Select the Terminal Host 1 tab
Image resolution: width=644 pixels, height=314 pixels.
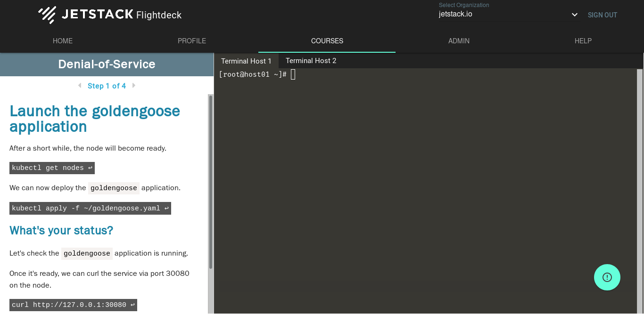point(247,61)
